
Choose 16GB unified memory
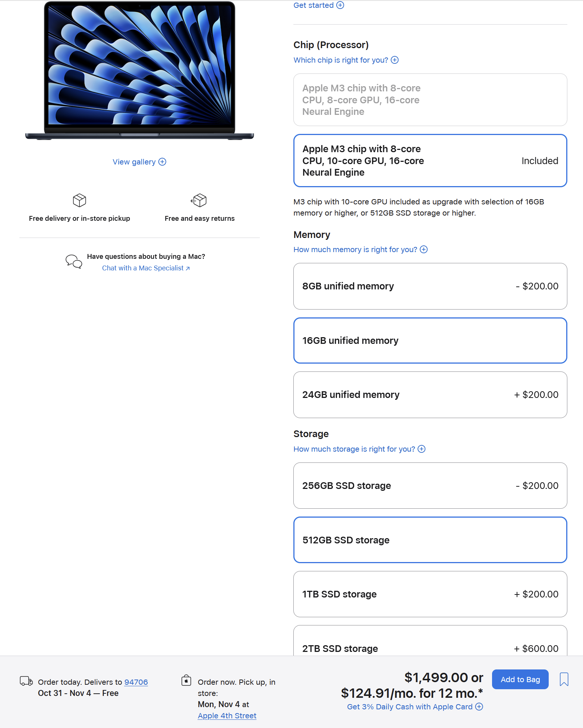click(430, 341)
